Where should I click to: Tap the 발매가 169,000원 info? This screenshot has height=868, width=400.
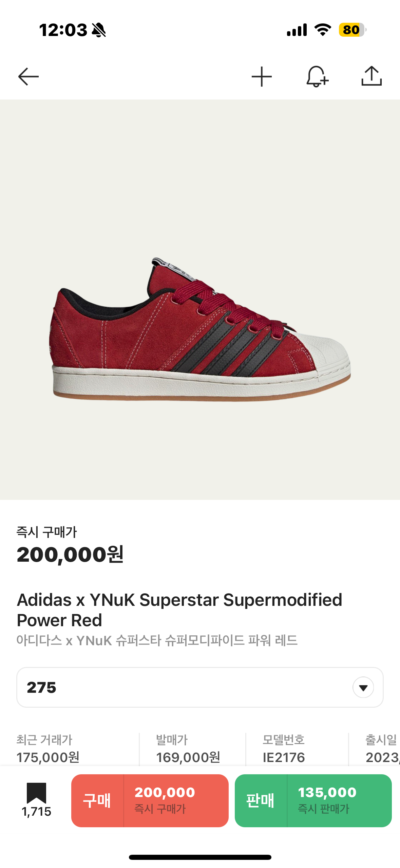188,749
